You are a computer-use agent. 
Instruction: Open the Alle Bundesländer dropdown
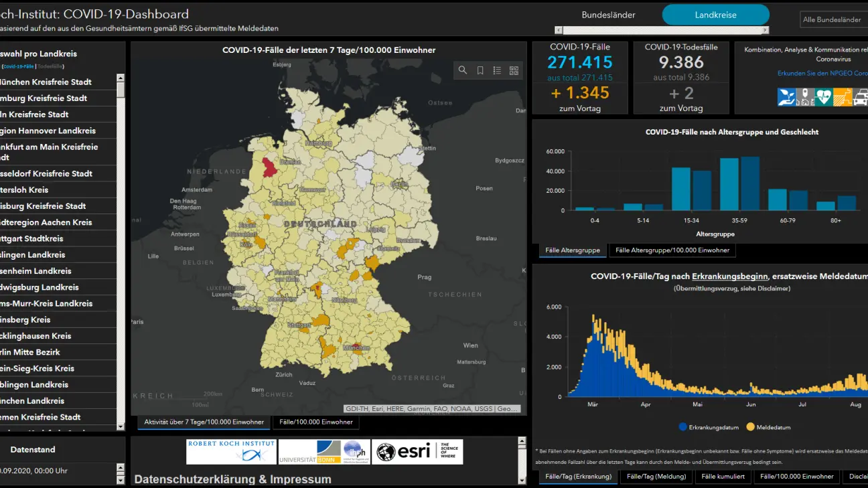(x=834, y=19)
